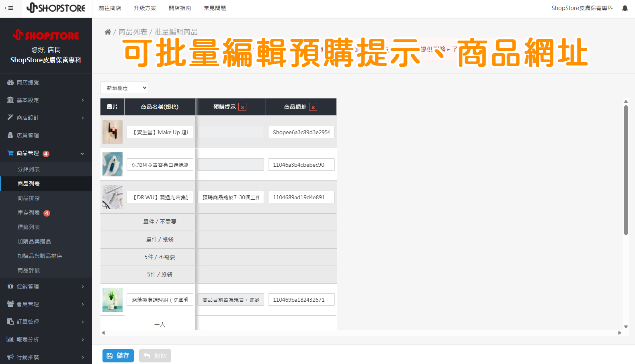Open the 新增欄位 dropdown
The width and height of the screenshot is (635, 364).
pyautogui.click(x=124, y=88)
